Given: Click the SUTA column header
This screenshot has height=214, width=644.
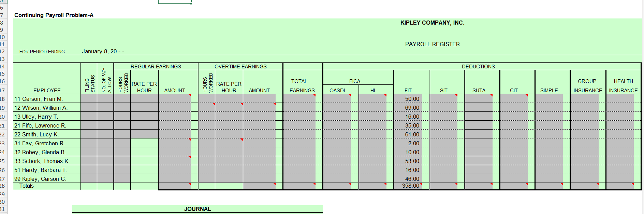Looking at the screenshot, I should pyautogui.click(x=479, y=90).
